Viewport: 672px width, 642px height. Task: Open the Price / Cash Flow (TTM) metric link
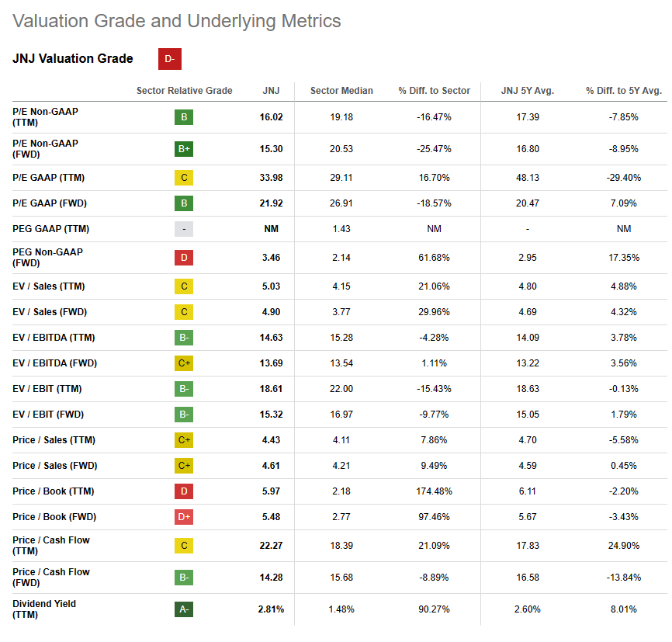(x=51, y=546)
